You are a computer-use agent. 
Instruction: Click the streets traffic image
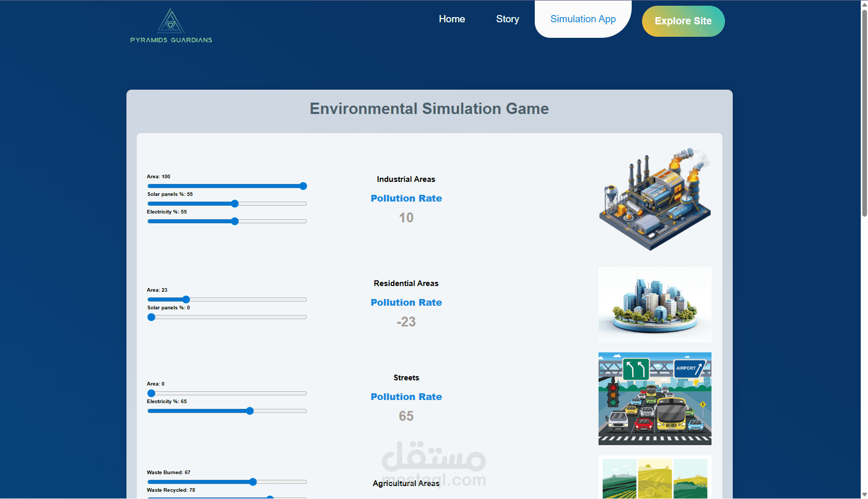[655, 398]
